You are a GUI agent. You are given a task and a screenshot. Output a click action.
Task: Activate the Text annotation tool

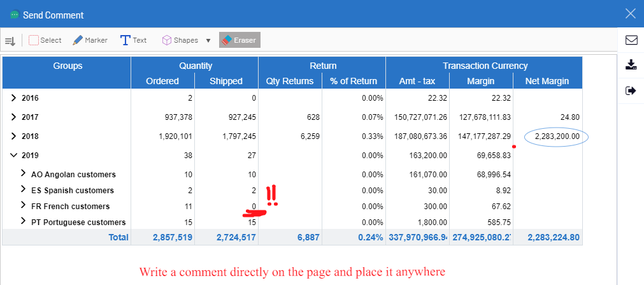tap(133, 40)
